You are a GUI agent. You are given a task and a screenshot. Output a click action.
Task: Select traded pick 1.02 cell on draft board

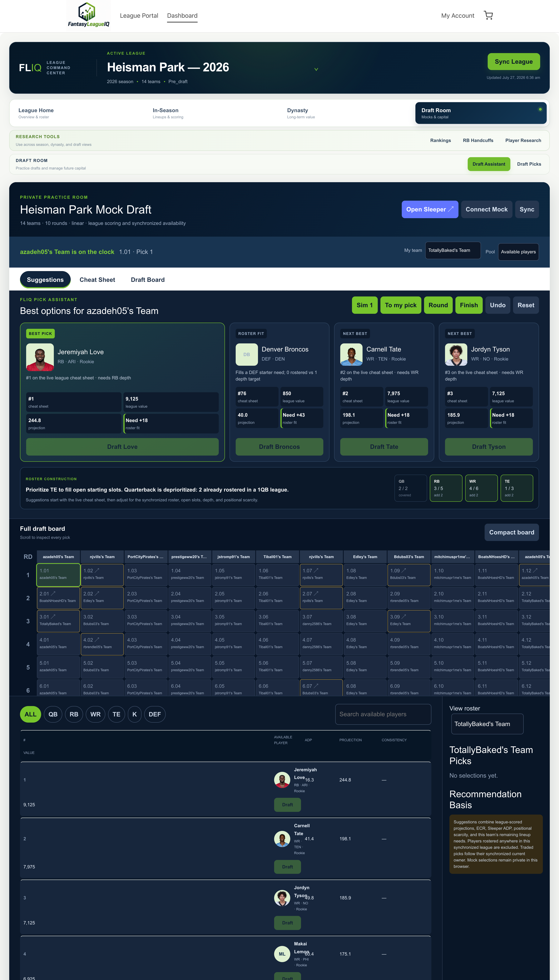click(x=102, y=575)
